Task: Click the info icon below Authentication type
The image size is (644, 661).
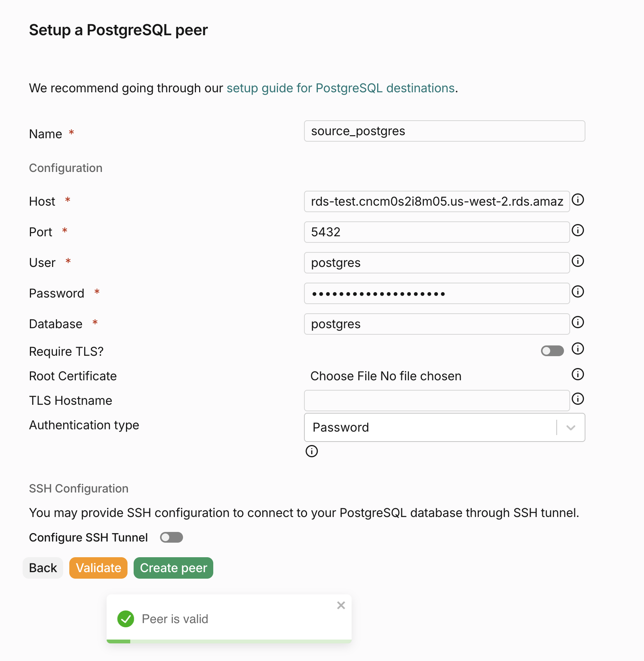Action: (312, 452)
